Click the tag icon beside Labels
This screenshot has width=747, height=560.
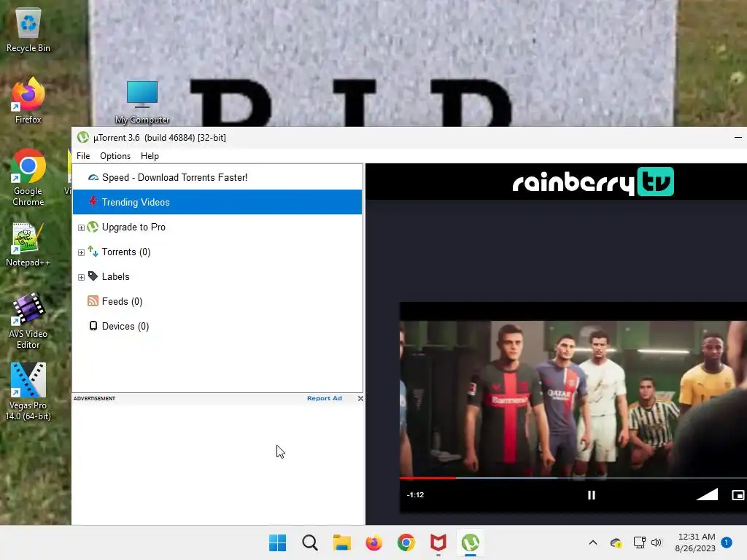93,276
